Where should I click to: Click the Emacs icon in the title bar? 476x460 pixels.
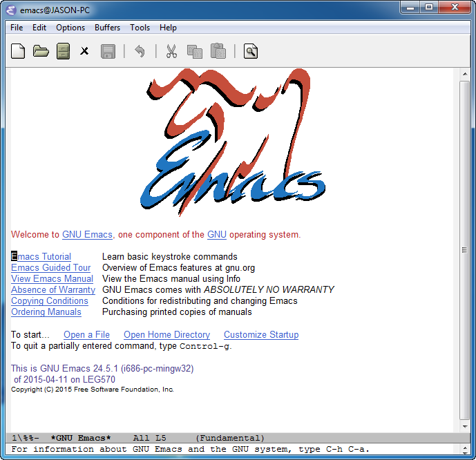click(11, 10)
